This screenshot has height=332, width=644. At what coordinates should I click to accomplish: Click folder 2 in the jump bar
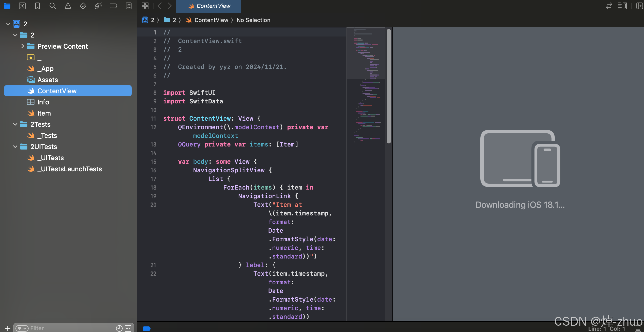click(170, 20)
